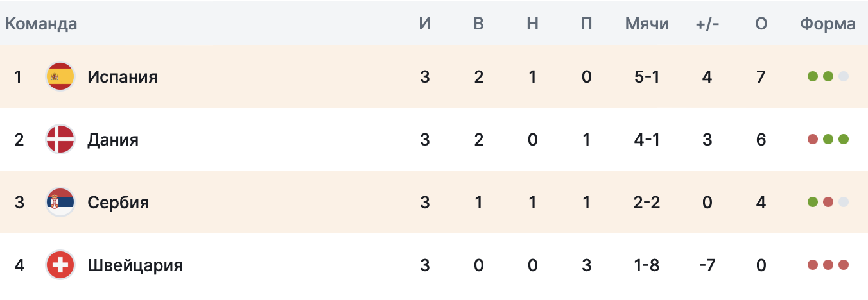Click the Команда column header
Viewport: 868px width, 300px height.
pos(41,24)
